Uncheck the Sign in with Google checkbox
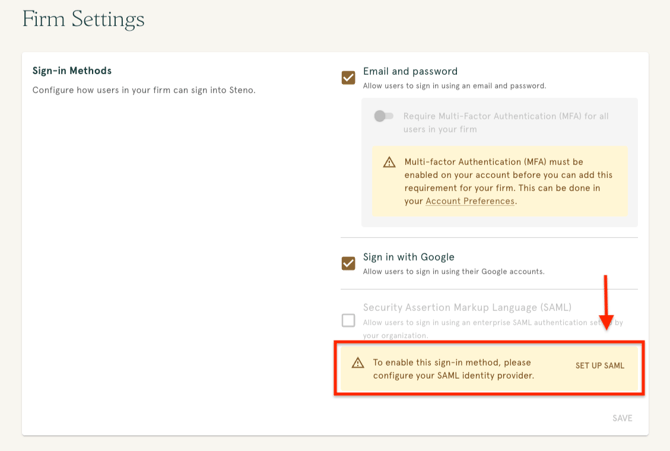This screenshot has width=670, height=451. pos(348,263)
